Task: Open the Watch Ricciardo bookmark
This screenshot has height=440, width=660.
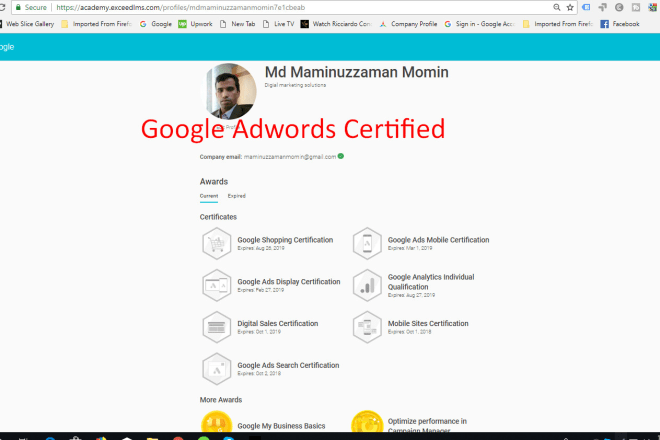Action: pyautogui.click(x=336, y=24)
